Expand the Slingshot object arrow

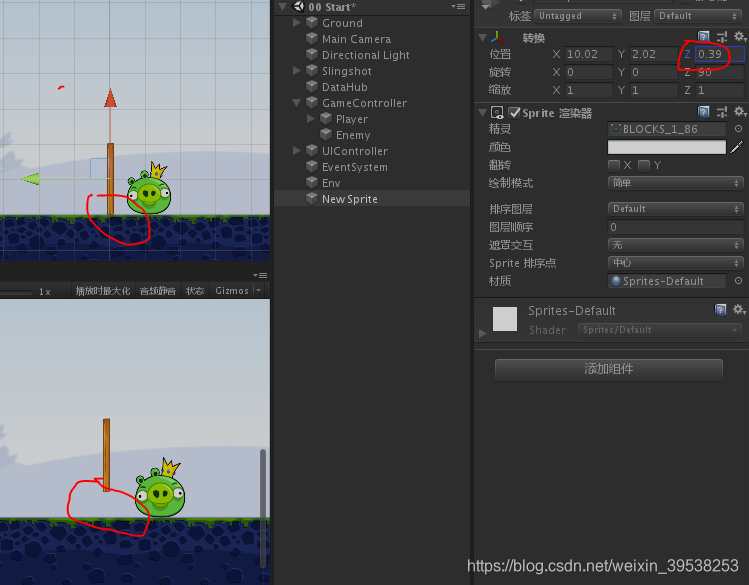296,71
